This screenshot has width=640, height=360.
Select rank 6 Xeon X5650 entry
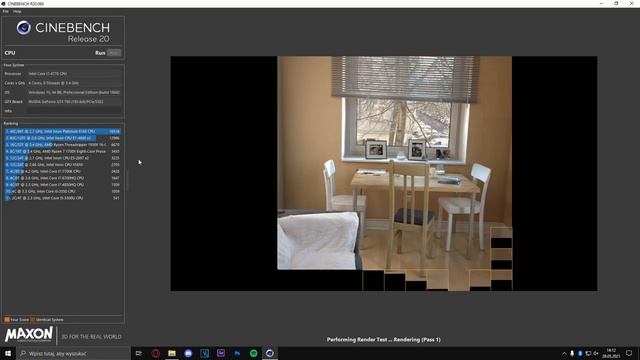click(62, 164)
